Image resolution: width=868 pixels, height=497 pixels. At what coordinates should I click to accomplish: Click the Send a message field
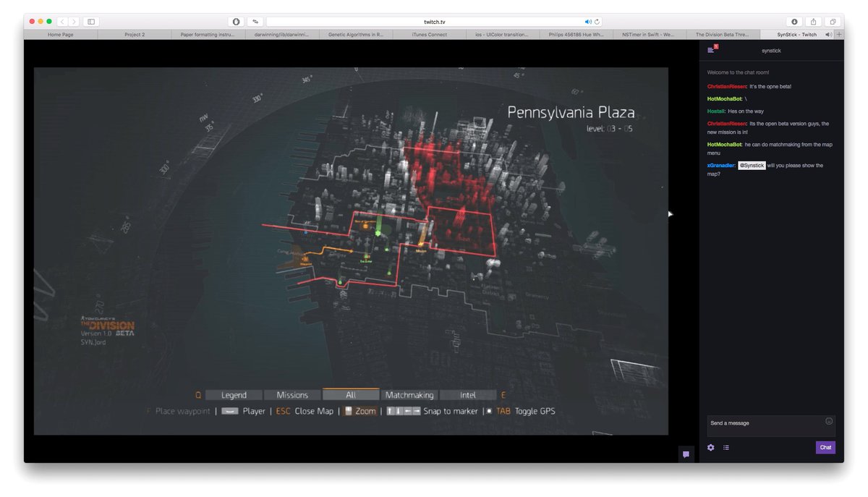tap(763, 425)
